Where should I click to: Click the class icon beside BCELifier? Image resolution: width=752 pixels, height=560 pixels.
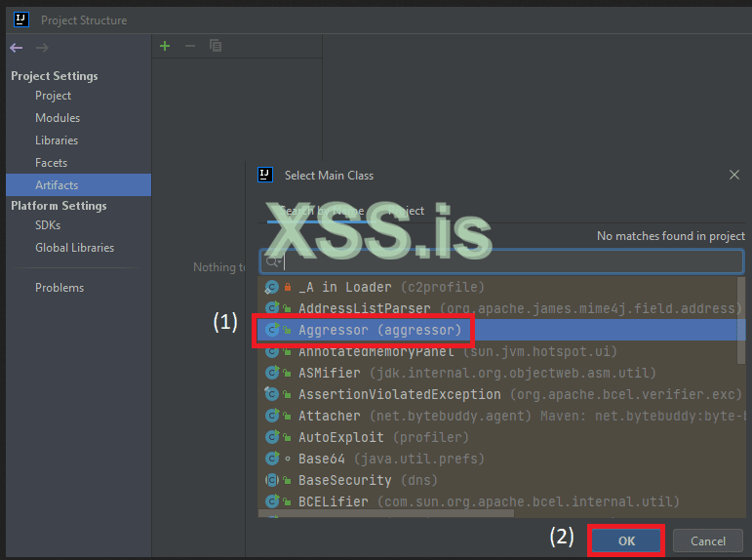pos(272,501)
